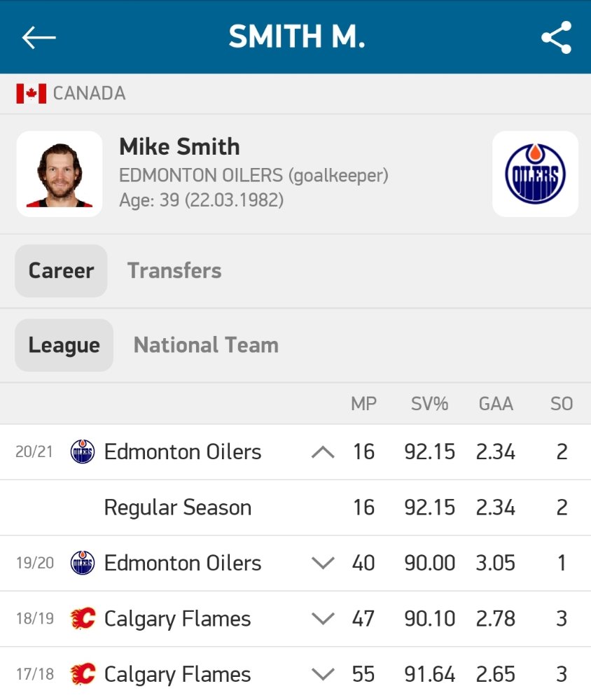
Task: Tap Flames logo in 18/19 row
Action: (83, 619)
